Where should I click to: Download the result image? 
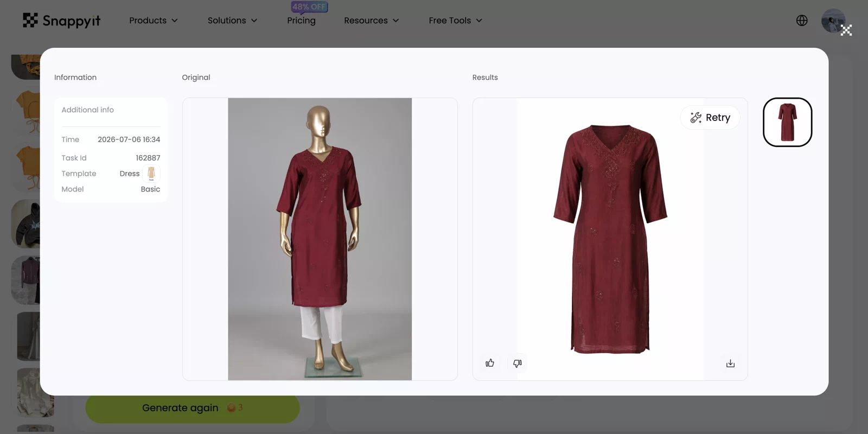tap(730, 363)
